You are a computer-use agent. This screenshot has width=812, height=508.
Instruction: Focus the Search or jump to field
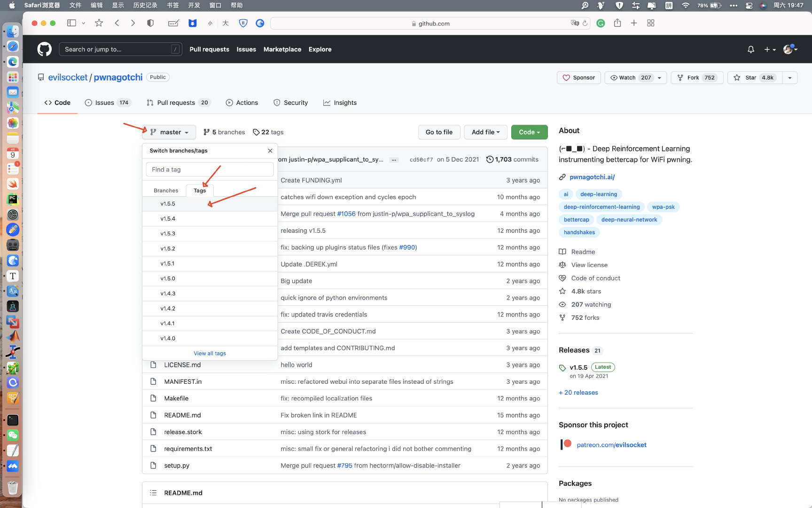click(120, 49)
